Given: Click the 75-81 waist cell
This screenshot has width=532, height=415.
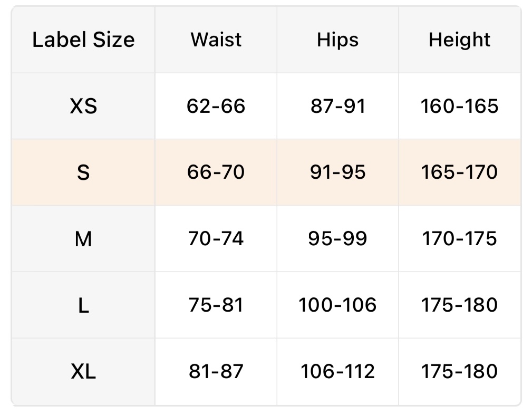Looking at the screenshot, I should click(x=216, y=305).
